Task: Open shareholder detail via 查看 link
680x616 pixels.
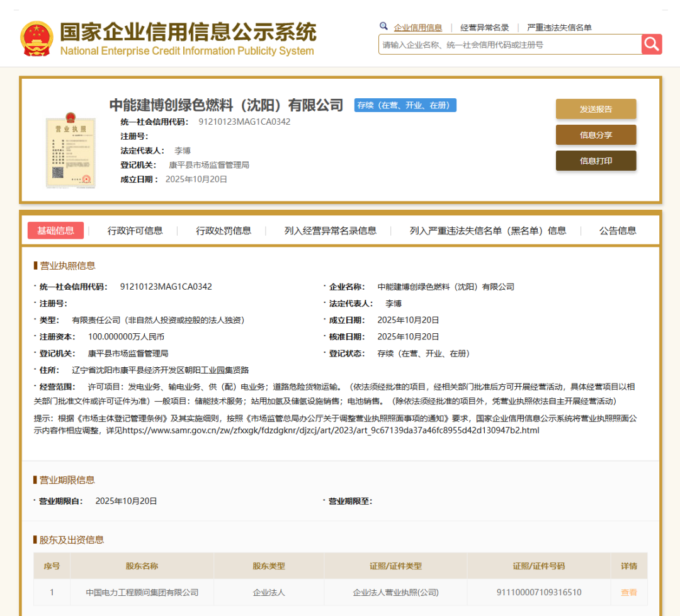Action: click(628, 592)
